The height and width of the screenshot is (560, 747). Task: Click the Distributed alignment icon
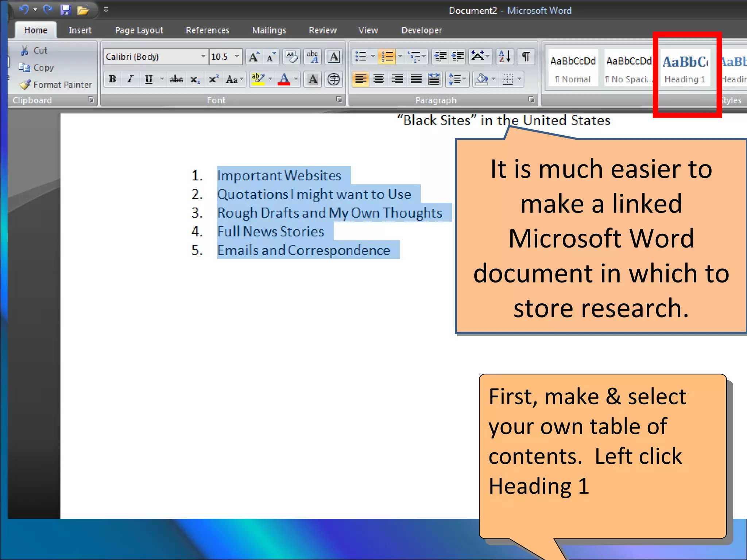(434, 79)
